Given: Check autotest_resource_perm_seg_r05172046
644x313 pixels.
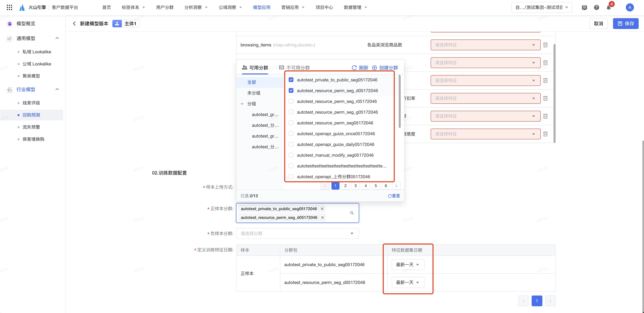Looking at the screenshot, I should (x=291, y=101).
